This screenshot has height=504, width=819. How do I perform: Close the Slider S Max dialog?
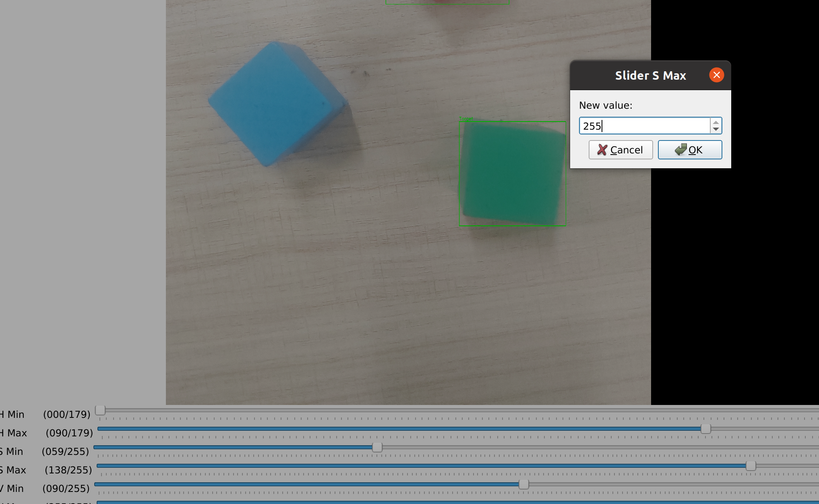pyautogui.click(x=716, y=75)
